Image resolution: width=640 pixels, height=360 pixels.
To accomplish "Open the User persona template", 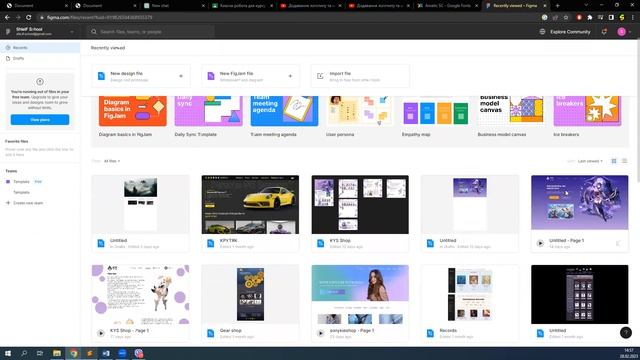I will (x=360, y=111).
